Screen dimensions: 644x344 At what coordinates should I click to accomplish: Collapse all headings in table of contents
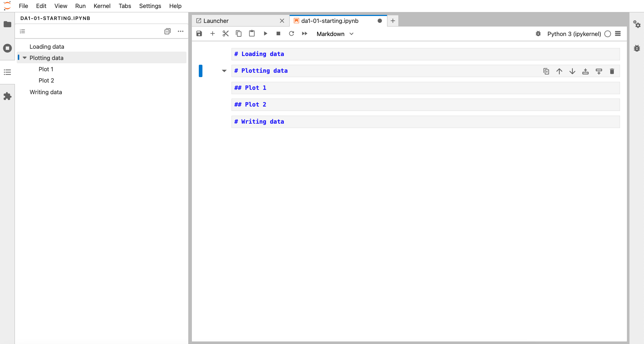point(168,31)
